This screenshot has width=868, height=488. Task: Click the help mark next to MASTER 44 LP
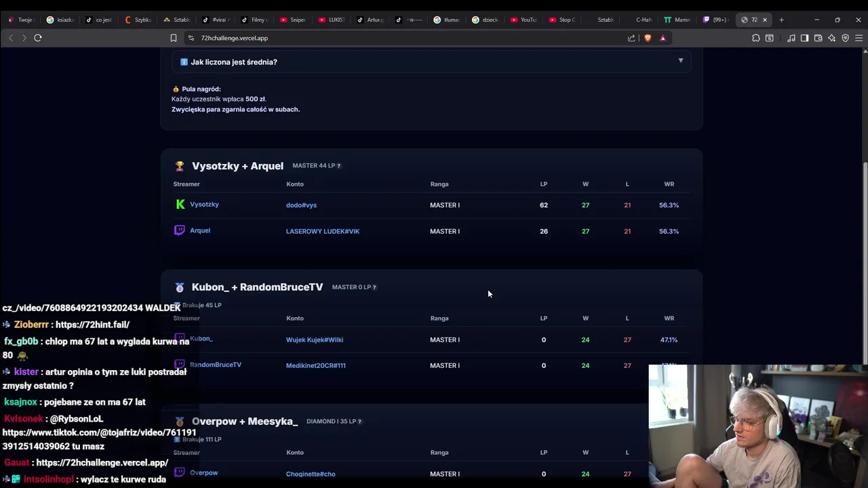tap(339, 165)
